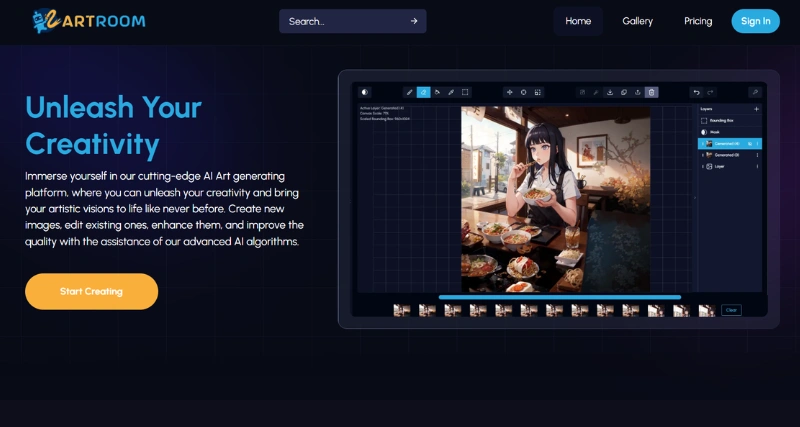Select the pencil draw tool

tap(409, 92)
